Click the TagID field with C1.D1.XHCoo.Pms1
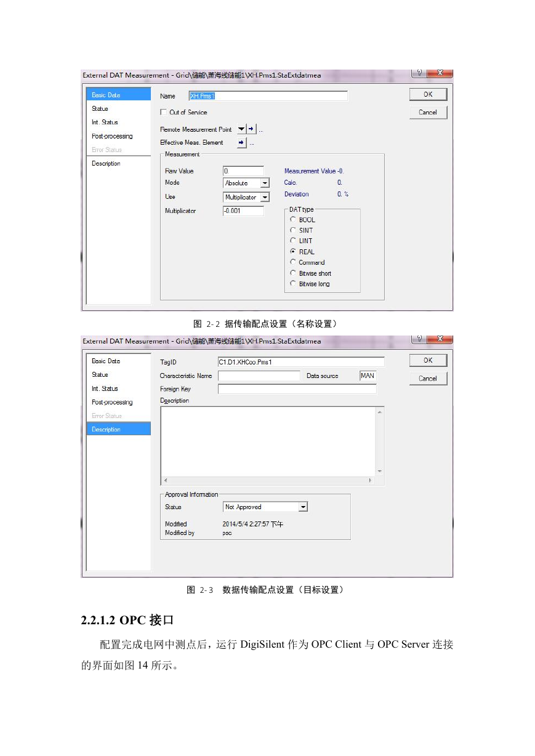 pyautogui.click(x=301, y=362)
